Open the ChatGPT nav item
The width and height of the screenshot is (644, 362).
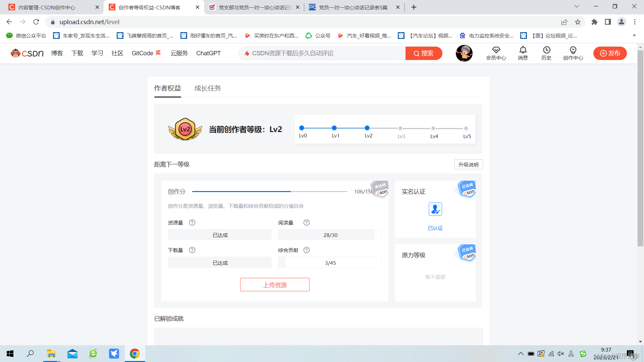pyautogui.click(x=208, y=53)
